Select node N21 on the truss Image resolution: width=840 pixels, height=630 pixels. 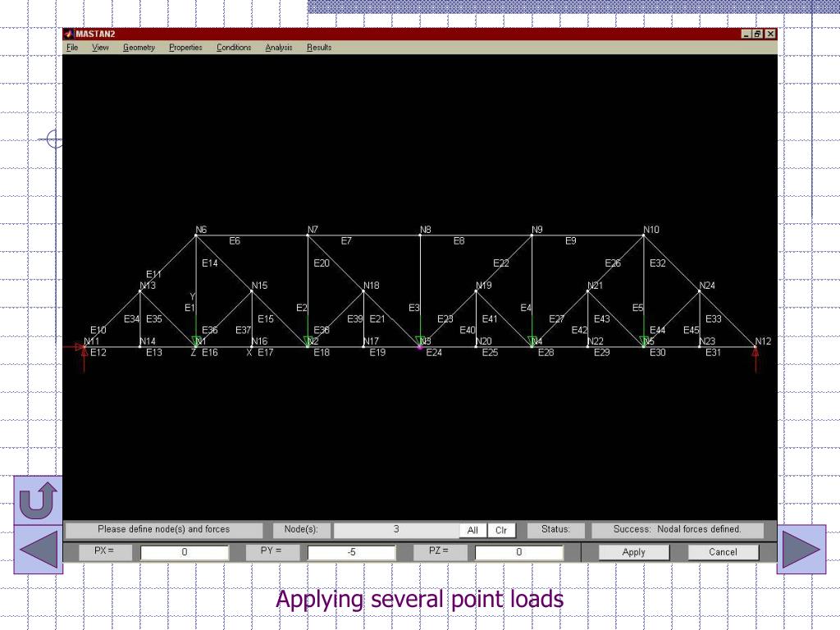coord(587,291)
